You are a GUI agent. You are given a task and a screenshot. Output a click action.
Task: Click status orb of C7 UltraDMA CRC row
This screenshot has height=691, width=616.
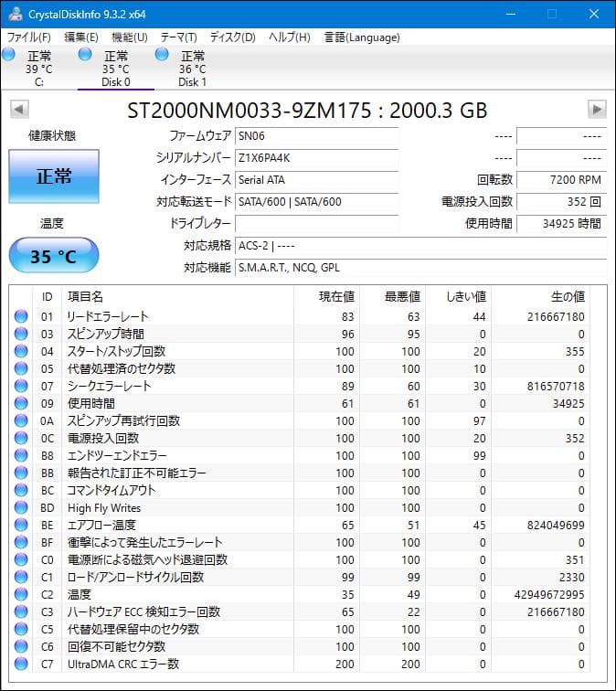tap(21, 664)
